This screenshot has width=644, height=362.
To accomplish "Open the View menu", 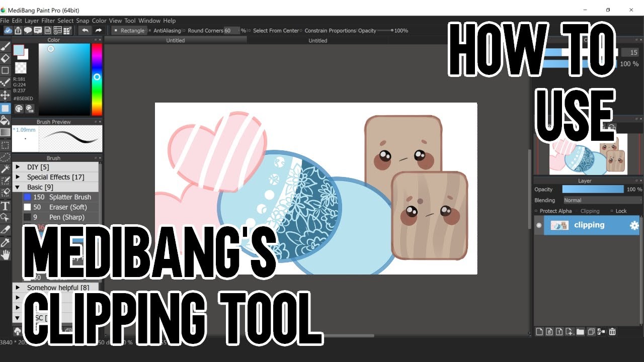I will click(115, 21).
